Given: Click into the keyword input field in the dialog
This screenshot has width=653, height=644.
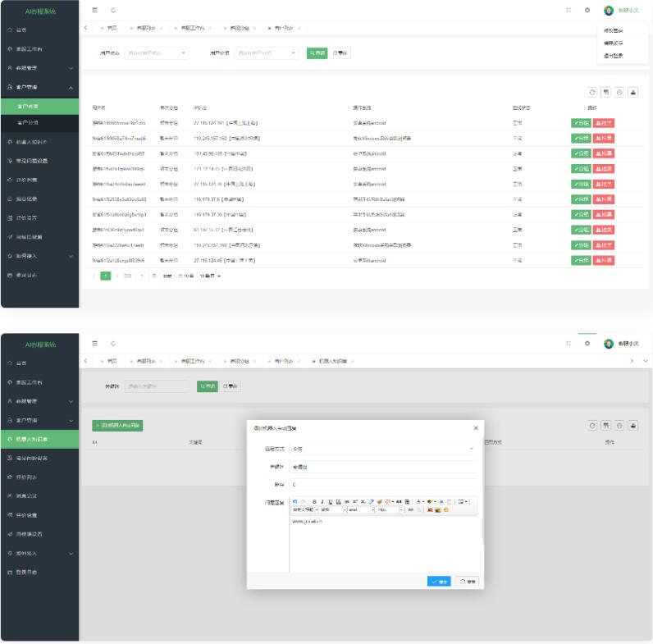Looking at the screenshot, I should (x=382, y=467).
